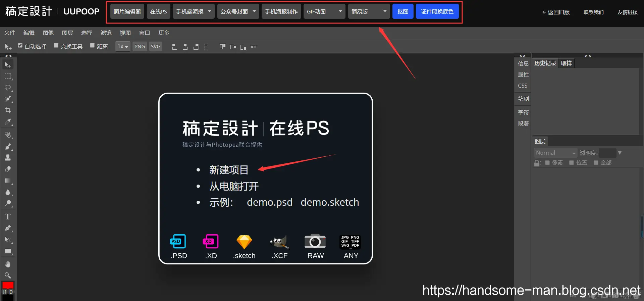This screenshot has height=301, width=644.
Task: Open the 滤镜 menu
Action: click(x=106, y=33)
